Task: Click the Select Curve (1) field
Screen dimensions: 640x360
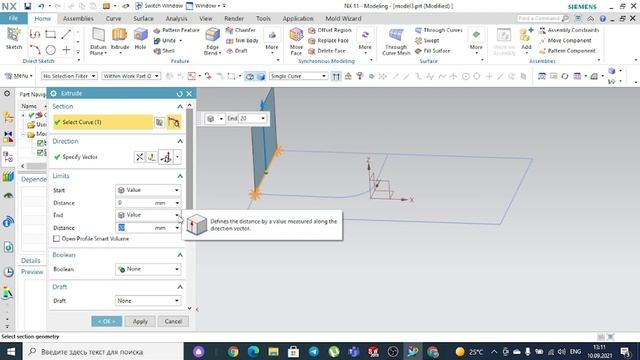Action: [103, 122]
